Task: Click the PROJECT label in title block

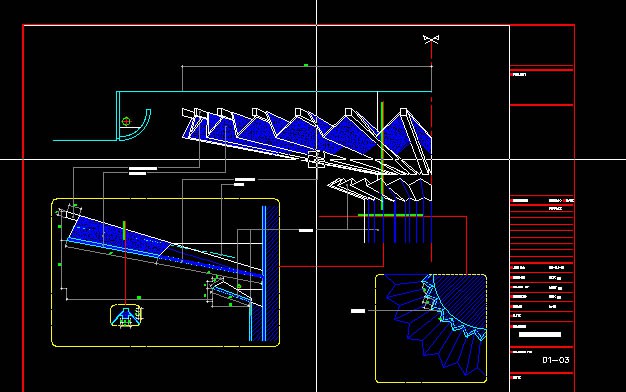Action: pos(519,75)
